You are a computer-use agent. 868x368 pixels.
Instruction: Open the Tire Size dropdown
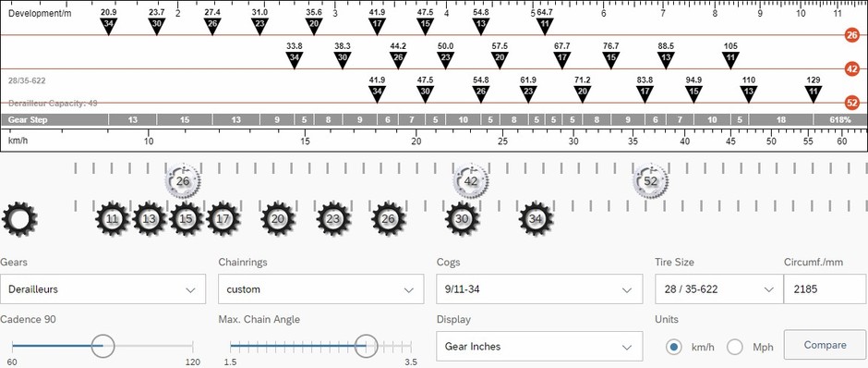pos(719,289)
